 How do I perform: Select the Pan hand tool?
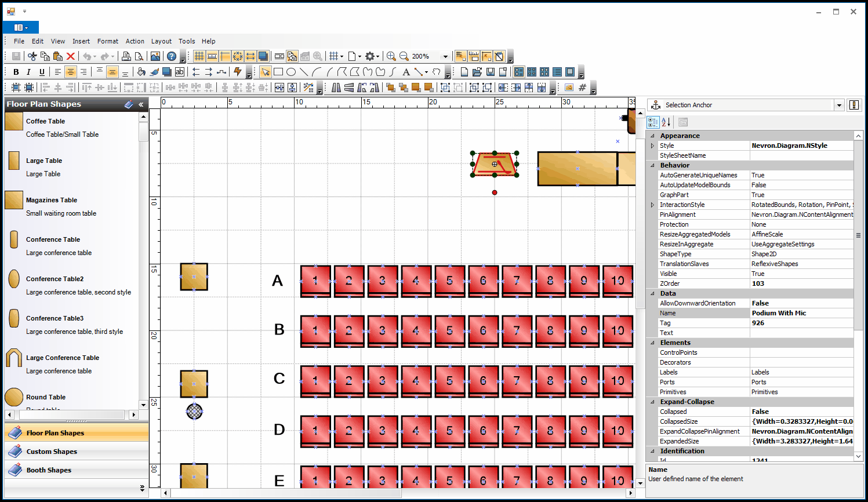437,72
